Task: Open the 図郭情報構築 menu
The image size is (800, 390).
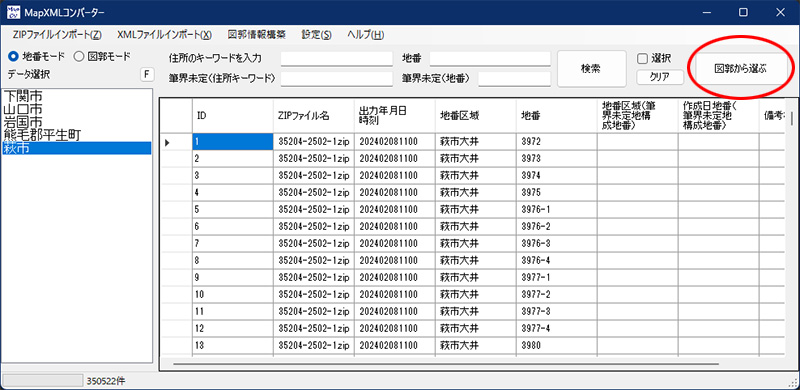Action: point(257,35)
